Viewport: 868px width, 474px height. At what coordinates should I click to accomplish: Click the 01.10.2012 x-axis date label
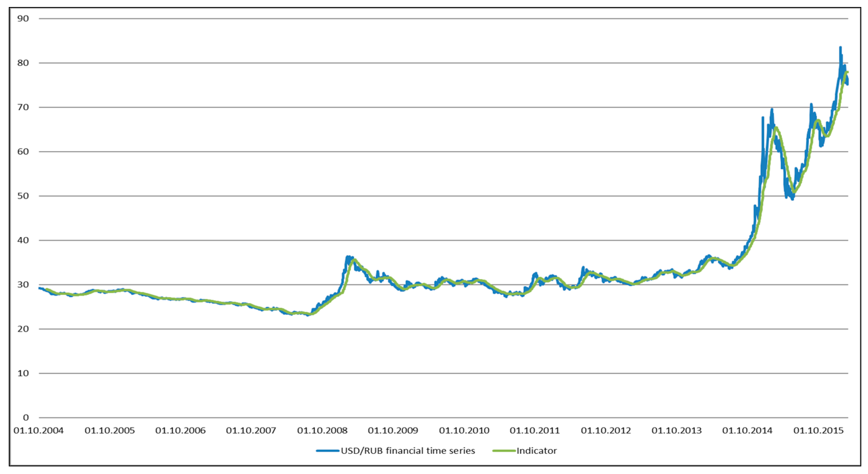(606, 430)
